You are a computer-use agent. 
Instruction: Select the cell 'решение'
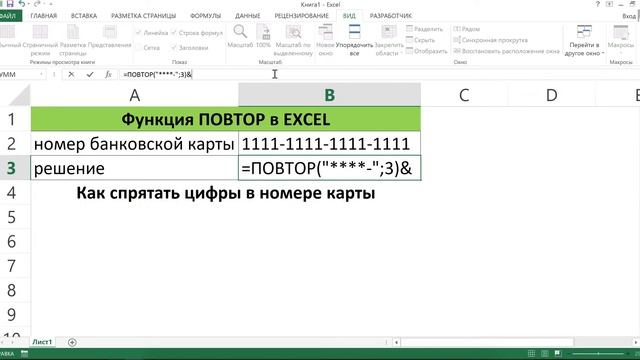click(x=135, y=168)
